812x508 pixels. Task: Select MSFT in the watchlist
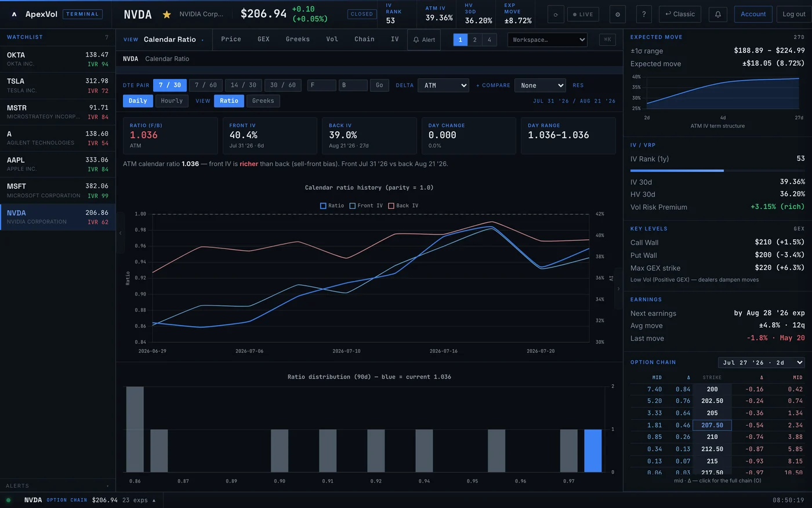pyautogui.click(x=58, y=190)
